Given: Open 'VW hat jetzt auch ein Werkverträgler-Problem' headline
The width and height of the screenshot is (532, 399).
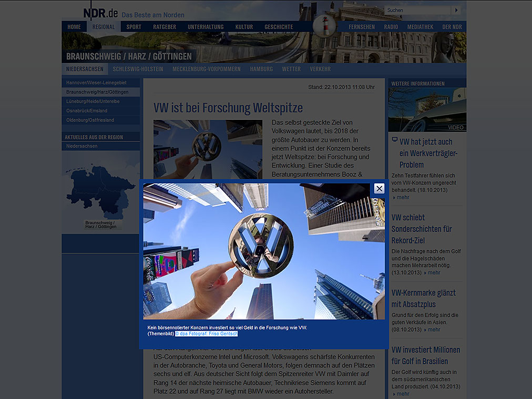Looking at the screenshot, I should [428, 154].
